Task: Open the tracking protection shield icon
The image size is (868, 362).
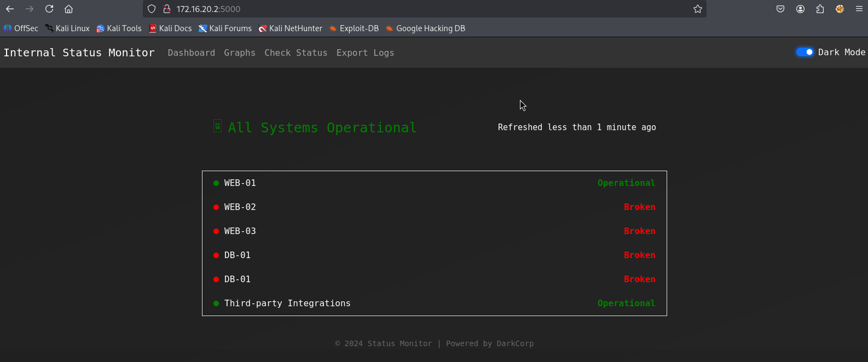Action: click(152, 9)
